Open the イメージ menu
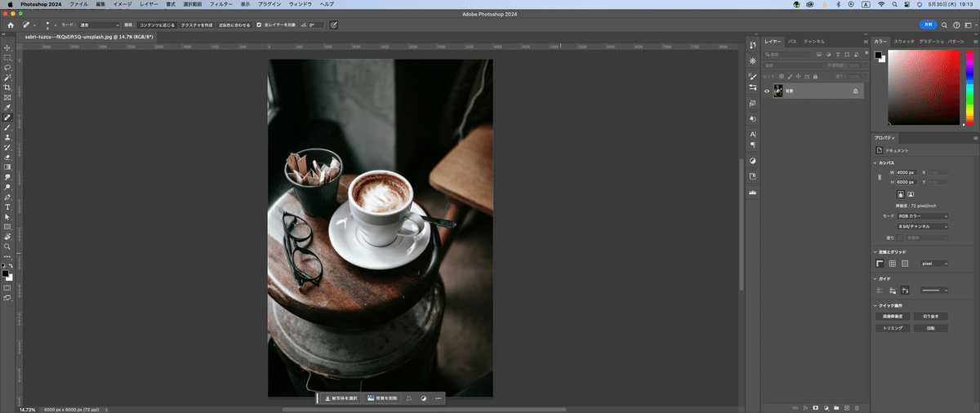The height and width of the screenshot is (413, 980). [122, 4]
